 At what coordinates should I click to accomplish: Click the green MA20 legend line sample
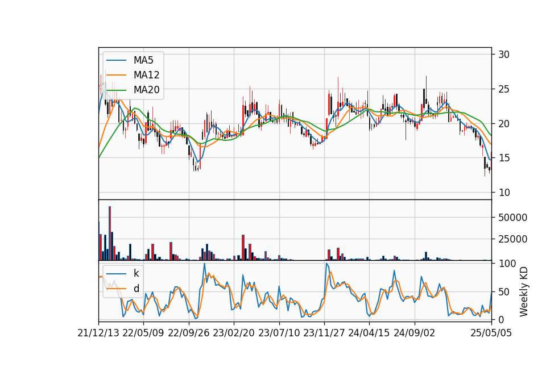(116, 90)
